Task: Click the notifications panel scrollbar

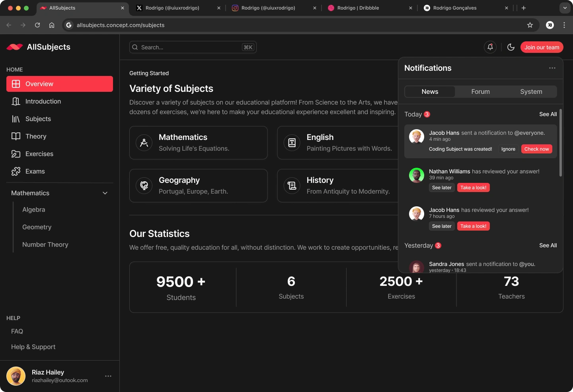Action: [x=561, y=143]
